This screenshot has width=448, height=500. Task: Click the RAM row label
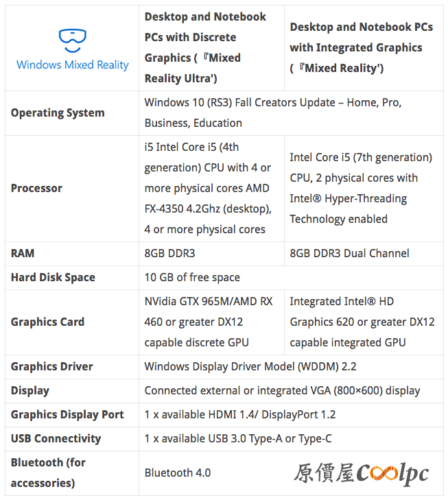point(23,254)
